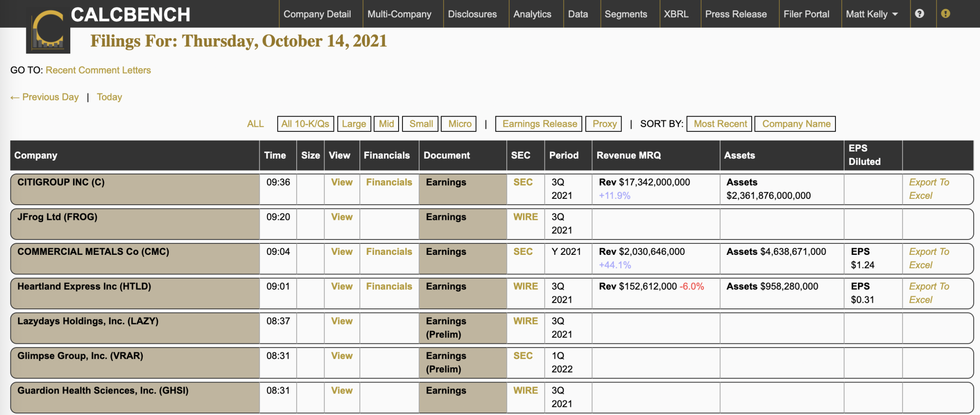Go to the Multi-Company menu
Viewport: 980px width, 415px height.
tap(399, 14)
